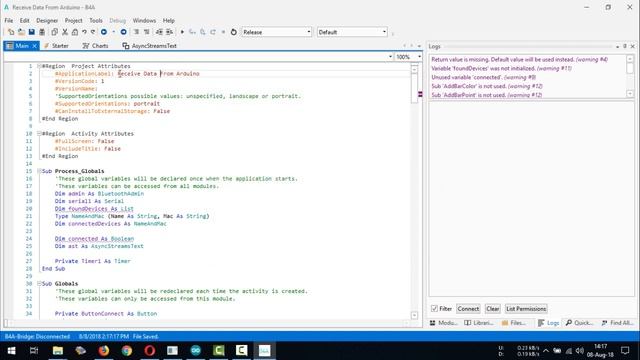Click the volume speaker tray icon
The width and height of the screenshot is (640, 360).
[x=580, y=351]
